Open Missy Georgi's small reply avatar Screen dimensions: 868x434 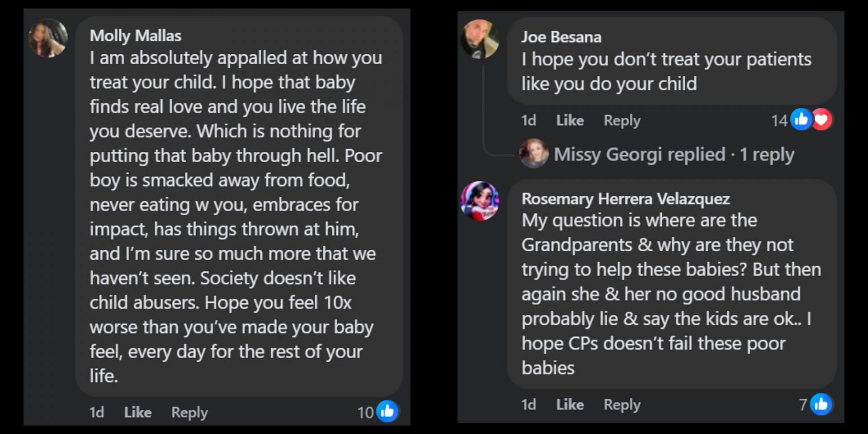coord(534,154)
